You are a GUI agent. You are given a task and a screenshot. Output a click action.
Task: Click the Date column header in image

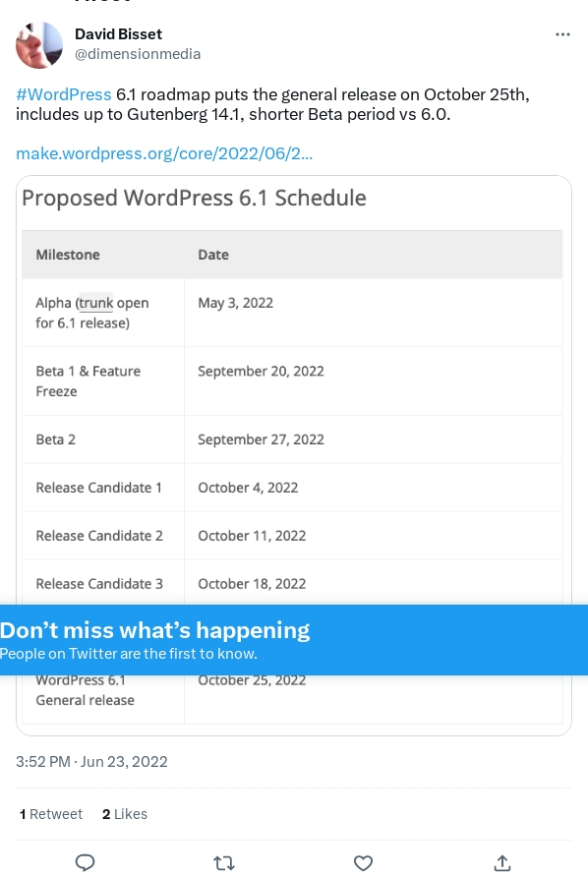coord(213,255)
